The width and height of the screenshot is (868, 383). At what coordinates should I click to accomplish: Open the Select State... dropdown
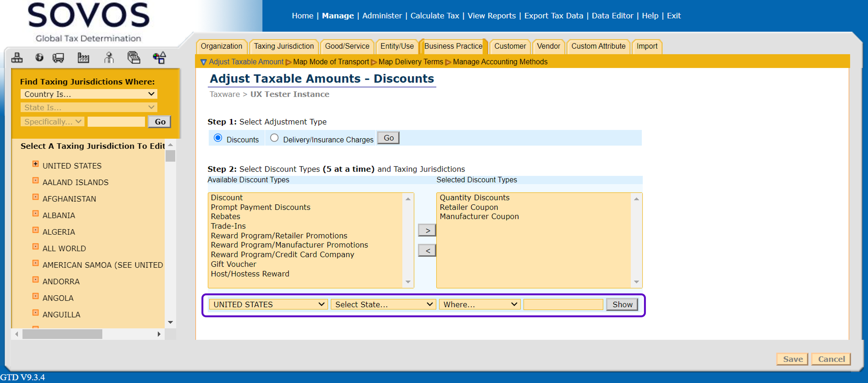point(383,304)
